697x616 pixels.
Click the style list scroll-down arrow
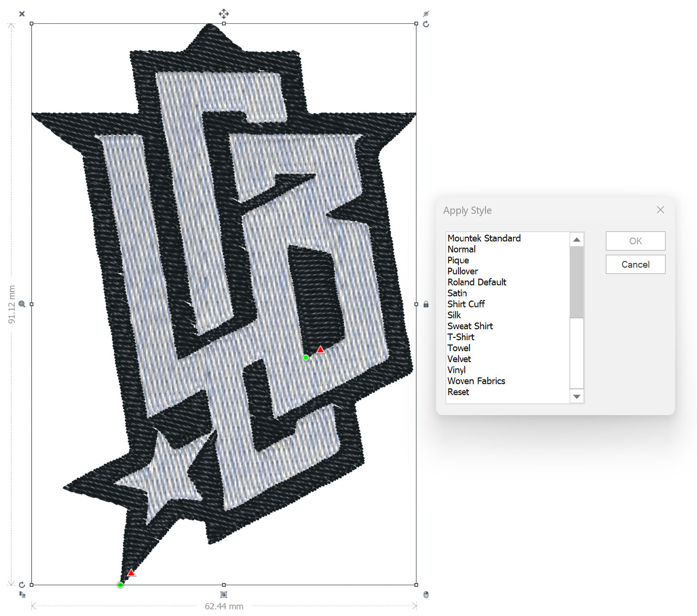point(577,397)
